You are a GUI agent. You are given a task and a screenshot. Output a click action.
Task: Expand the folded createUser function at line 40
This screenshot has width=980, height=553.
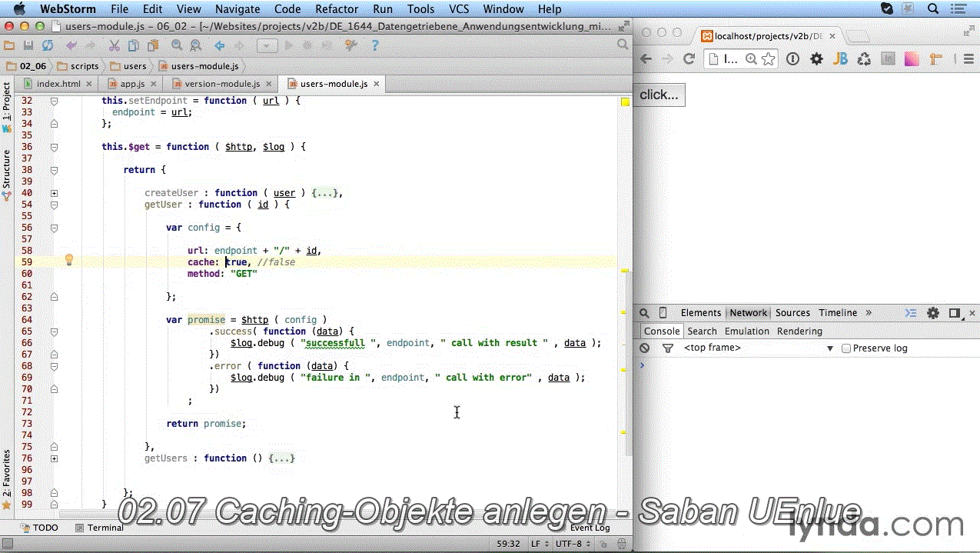click(x=54, y=193)
